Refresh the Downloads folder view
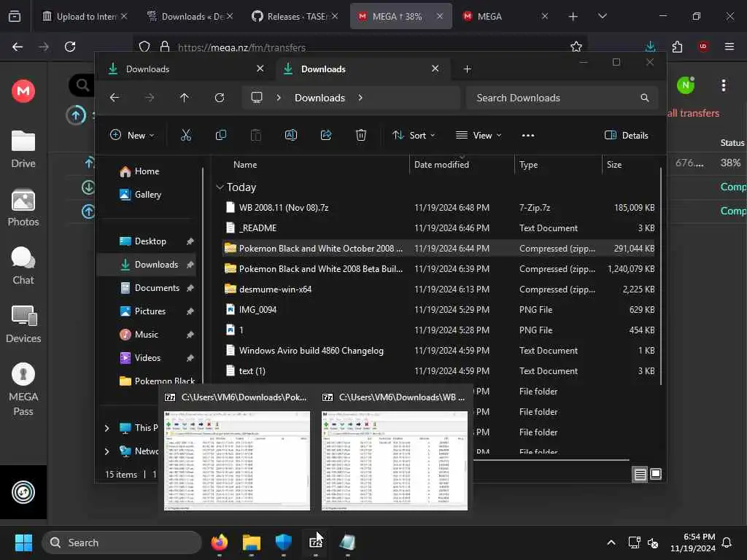 (x=220, y=98)
